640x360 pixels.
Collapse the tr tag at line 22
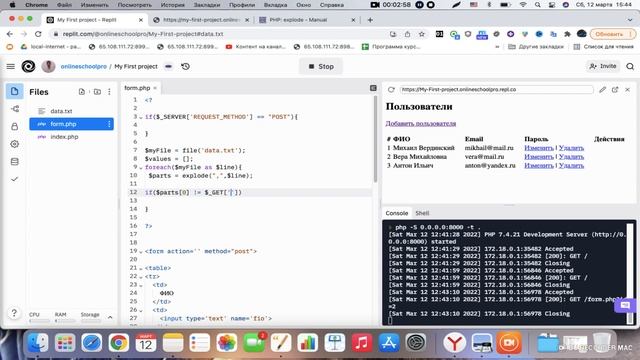click(x=141, y=277)
